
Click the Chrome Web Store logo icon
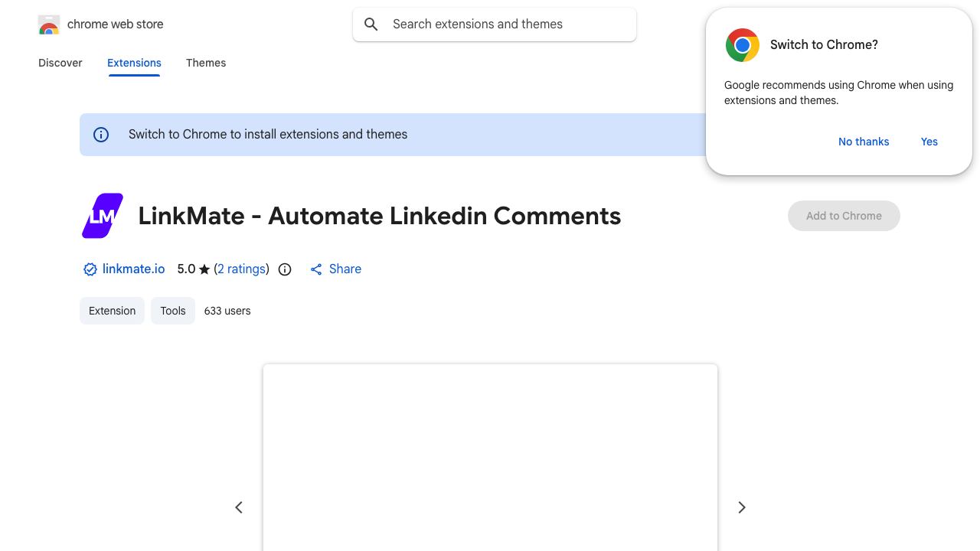pos(49,24)
